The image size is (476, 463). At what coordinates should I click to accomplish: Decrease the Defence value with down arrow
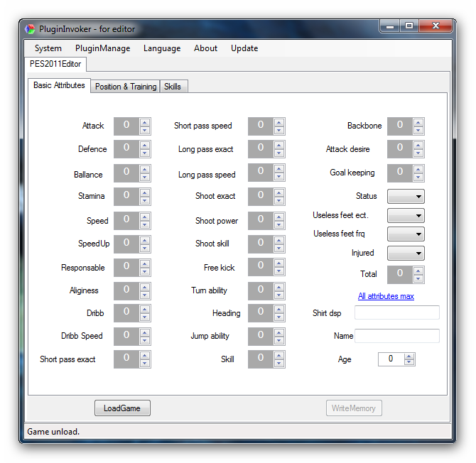pyautogui.click(x=145, y=153)
